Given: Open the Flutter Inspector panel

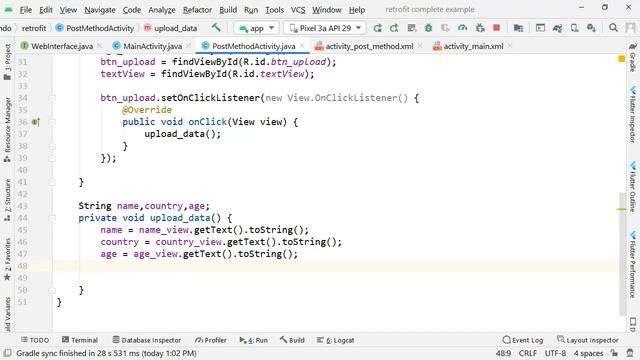Looking at the screenshot, I should [x=633, y=114].
